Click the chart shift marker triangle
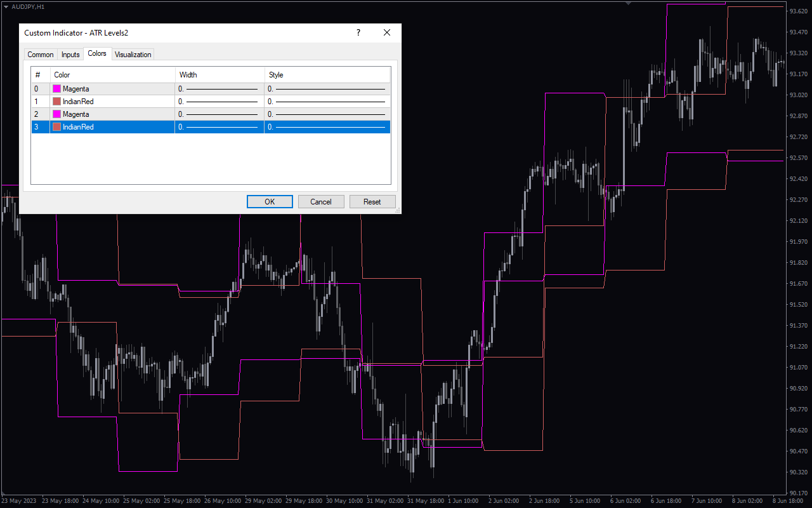Image resolution: width=812 pixels, height=508 pixels. [x=628, y=3]
